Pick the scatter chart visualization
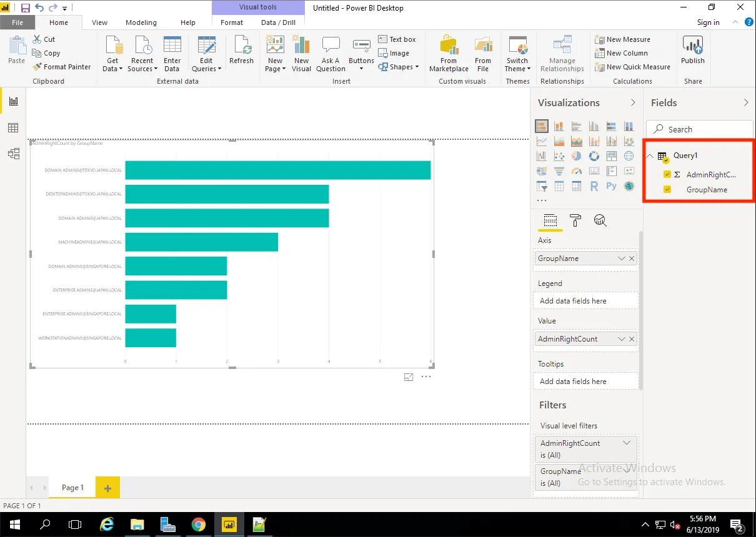Screen dimensions: 756x537 (x=559, y=156)
